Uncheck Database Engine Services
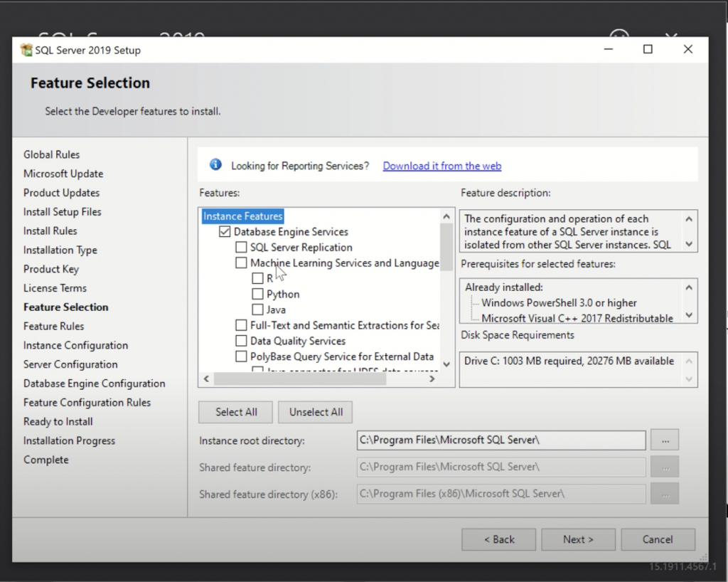 coord(225,232)
